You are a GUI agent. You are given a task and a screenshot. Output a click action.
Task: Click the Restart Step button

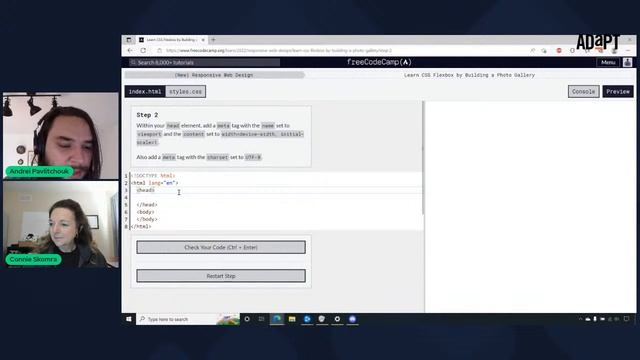click(221, 276)
